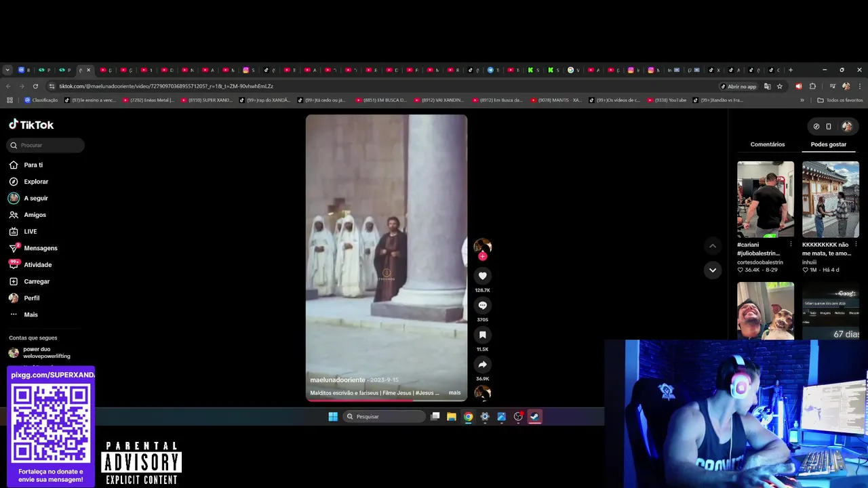868x488 pixels.
Task: Open the Windows Start button
Action: (333, 417)
